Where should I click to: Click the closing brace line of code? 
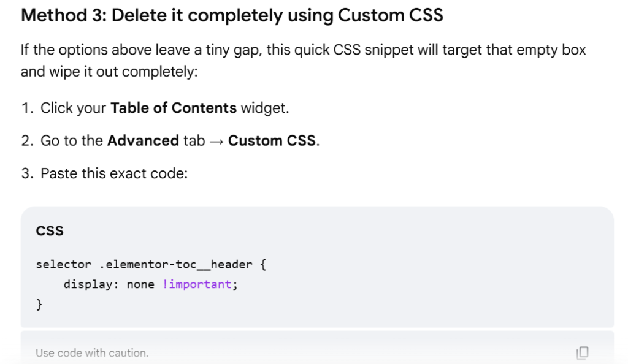click(x=39, y=305)
